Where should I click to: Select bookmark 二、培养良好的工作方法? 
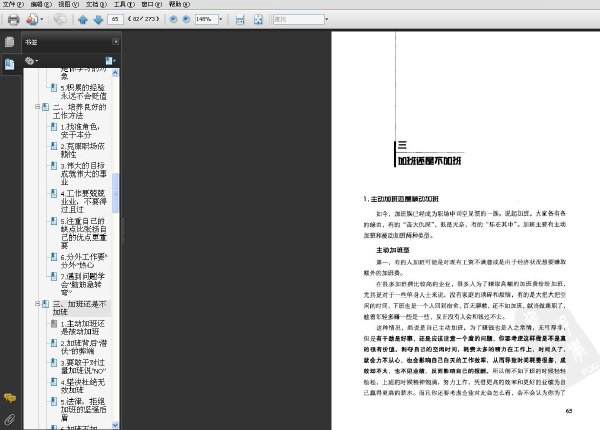pyautogui.click(x=79, y=111)
